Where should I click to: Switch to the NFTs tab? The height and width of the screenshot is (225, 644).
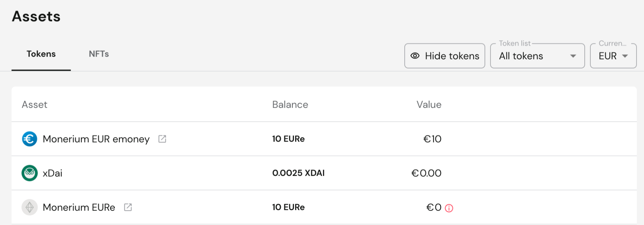point(99,54)
